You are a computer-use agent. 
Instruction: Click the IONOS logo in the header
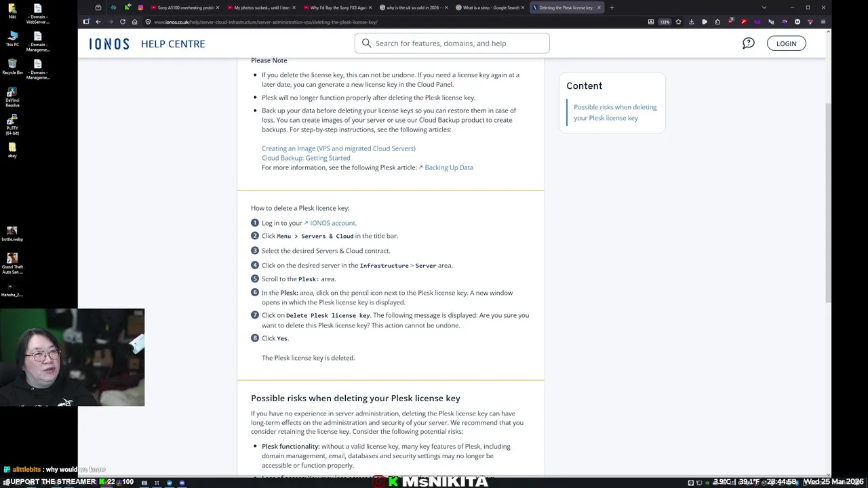pyautogui.click(x=109, y=43)
